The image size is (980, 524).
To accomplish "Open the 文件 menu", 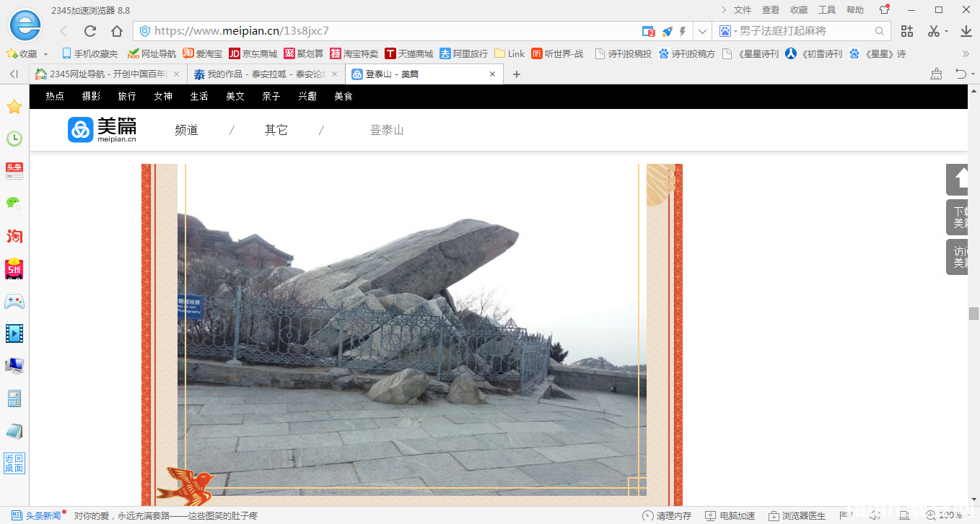I will point(743,10).
